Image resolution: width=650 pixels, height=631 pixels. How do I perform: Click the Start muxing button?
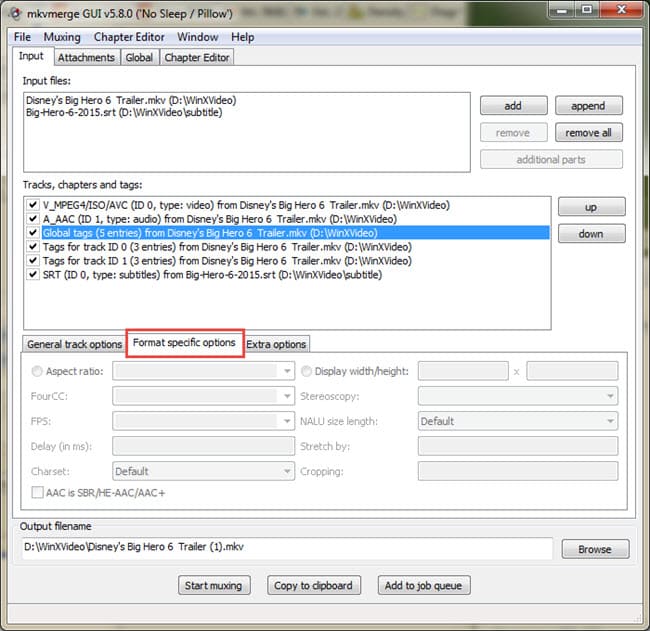(x=214, y=585)
